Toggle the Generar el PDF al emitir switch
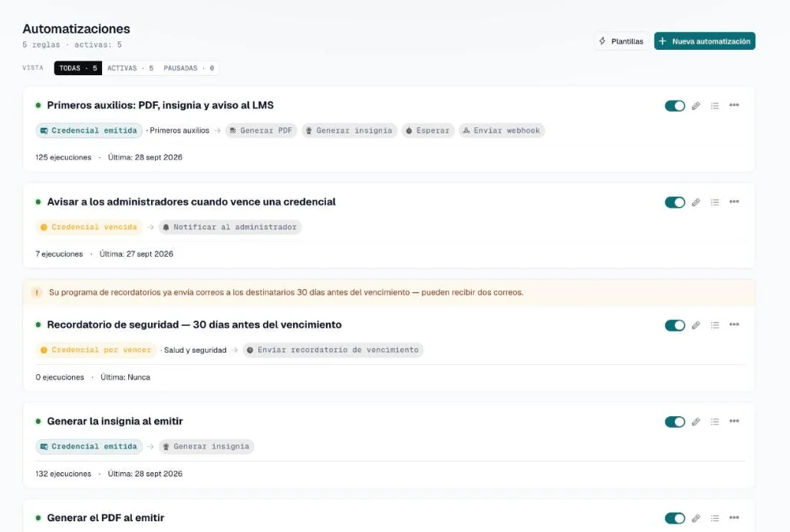The width and height of the screenshot is (790, 532). pyautogui.click(x=675, y=518)
